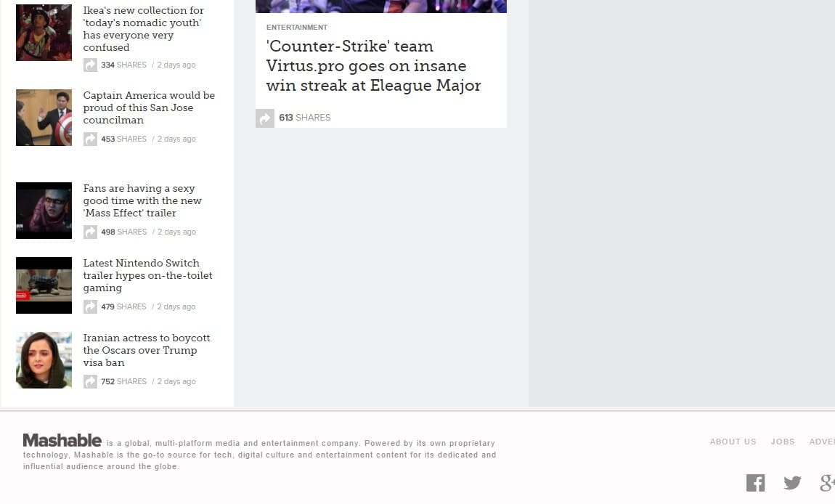Image resolution: width=835 pixels, height=504 pixels.
Task: Click '752 SHARES' count text
Action: pos(123,382)
